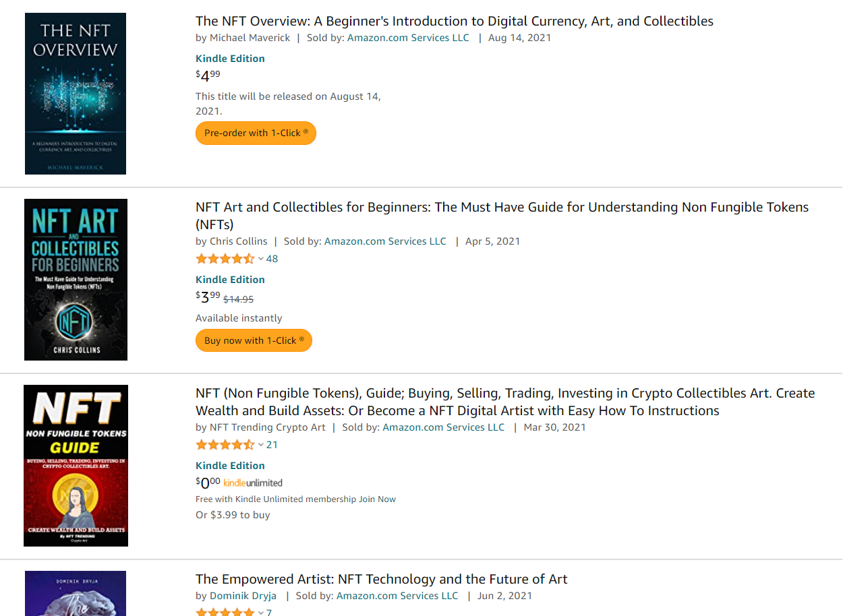Open The NFT Overview book cover
Image resolution: width=843 pixels, height=616 pixels.
click(76, 94)
